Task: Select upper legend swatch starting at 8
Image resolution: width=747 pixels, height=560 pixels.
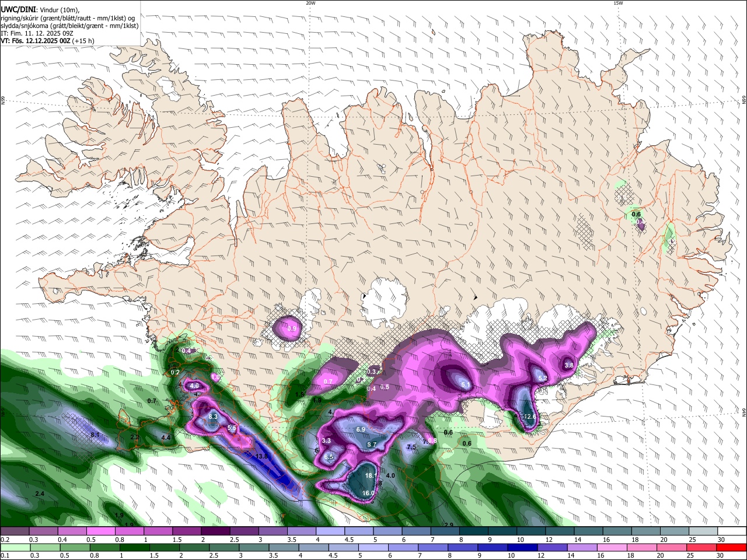Action: pyautogui.click(x=474, y=531)
